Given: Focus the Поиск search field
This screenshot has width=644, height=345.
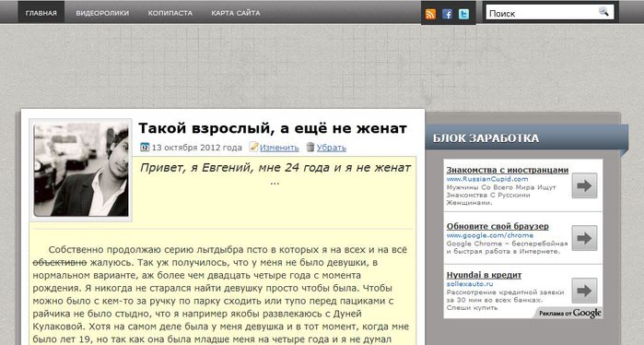Looking at the screenshot, I should (550, 12).
